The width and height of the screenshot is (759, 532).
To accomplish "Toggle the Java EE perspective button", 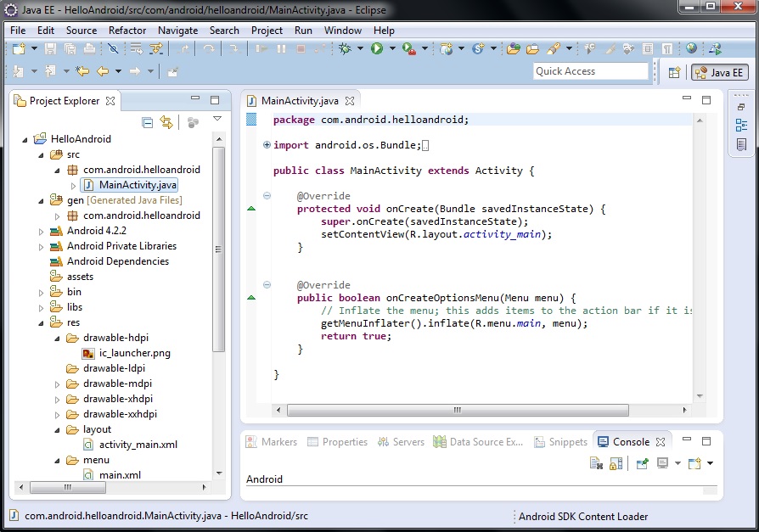I will point(720,73).
